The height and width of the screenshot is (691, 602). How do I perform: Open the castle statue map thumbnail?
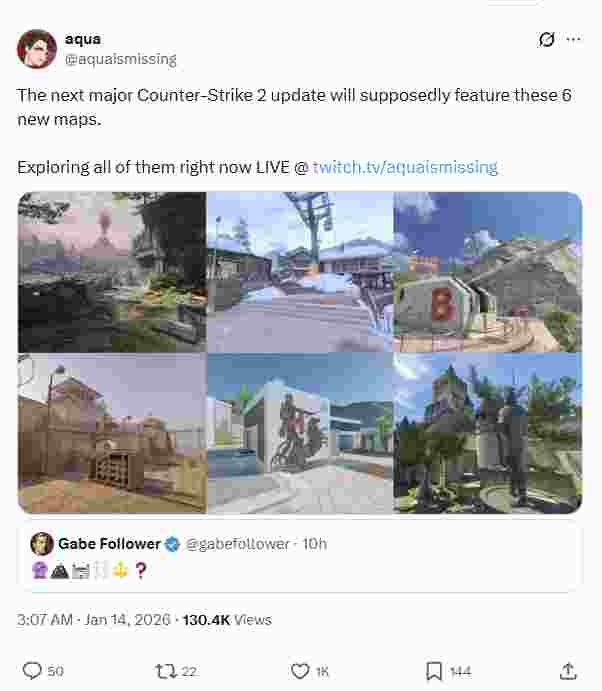point(487,433)
